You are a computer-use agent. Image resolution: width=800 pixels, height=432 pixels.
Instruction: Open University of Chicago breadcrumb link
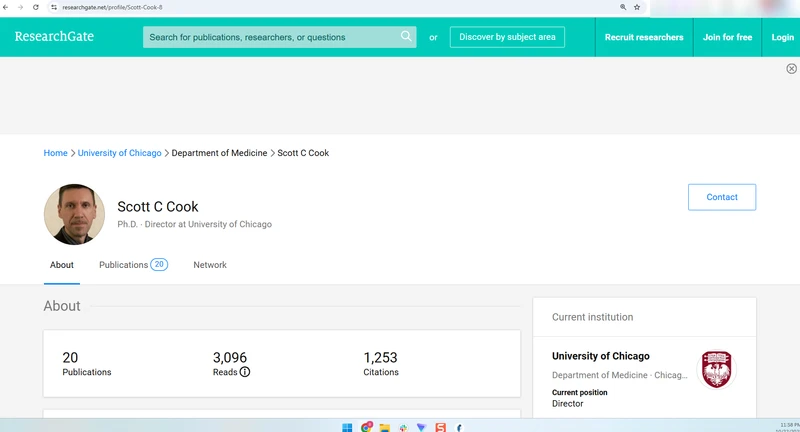tap(119, 153)
